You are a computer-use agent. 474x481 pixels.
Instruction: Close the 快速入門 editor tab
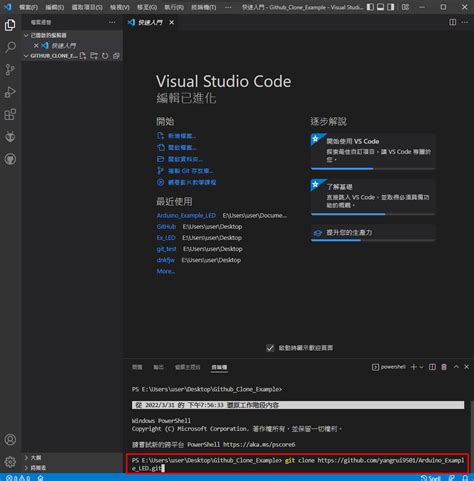tap(172, 22)
